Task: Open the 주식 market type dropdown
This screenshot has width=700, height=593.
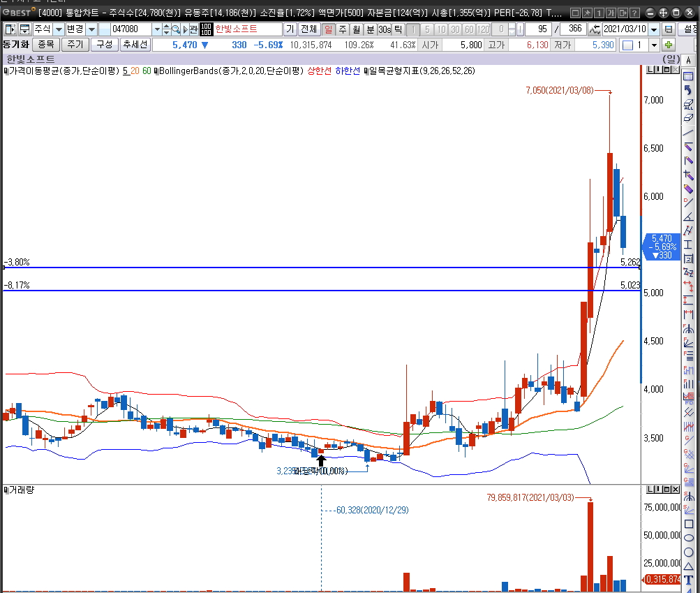Action: click(59, 29)
